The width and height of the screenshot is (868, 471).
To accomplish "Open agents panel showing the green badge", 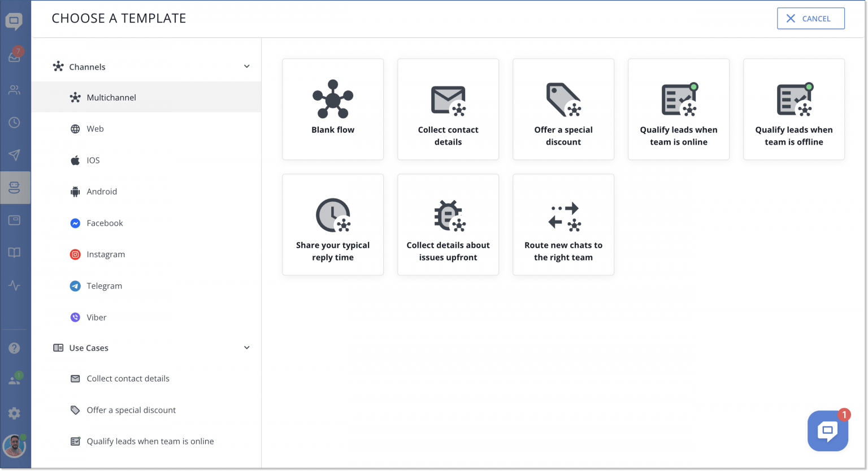I will point(14,379).
